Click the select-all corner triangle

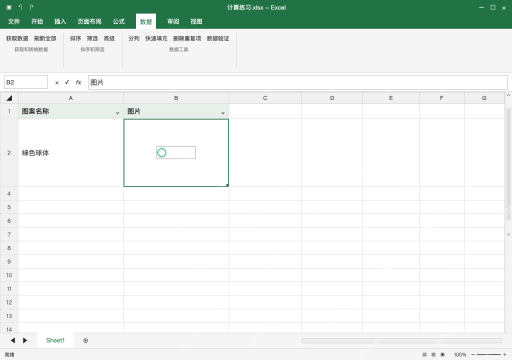pos(9,98)
